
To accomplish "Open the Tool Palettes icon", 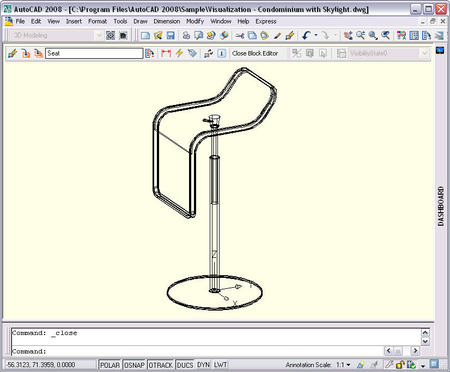I will tap(426, 35).
